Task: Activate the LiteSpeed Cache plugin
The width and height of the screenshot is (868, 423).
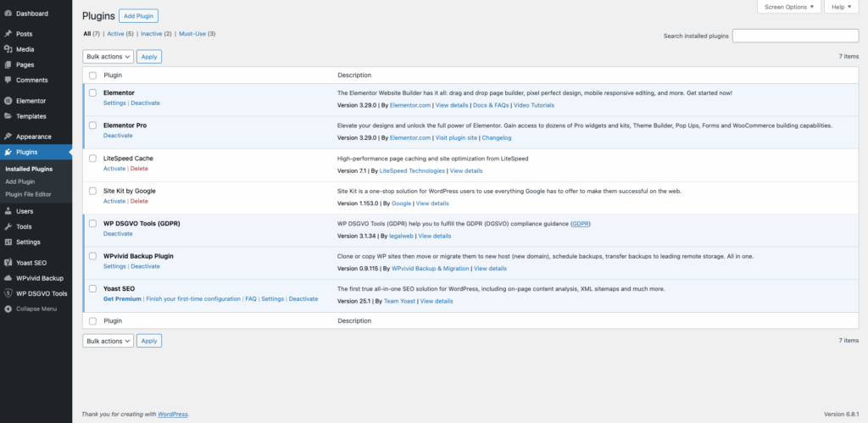Action: 114,169
